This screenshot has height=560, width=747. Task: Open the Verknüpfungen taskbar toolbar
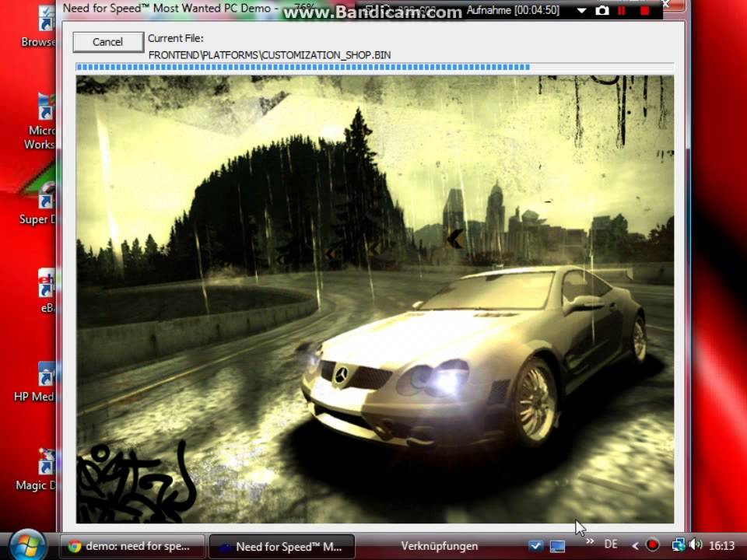point(439,546)
